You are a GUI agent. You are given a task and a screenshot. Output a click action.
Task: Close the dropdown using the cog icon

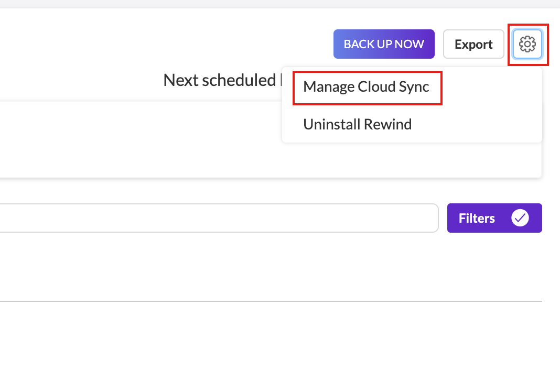527,44
